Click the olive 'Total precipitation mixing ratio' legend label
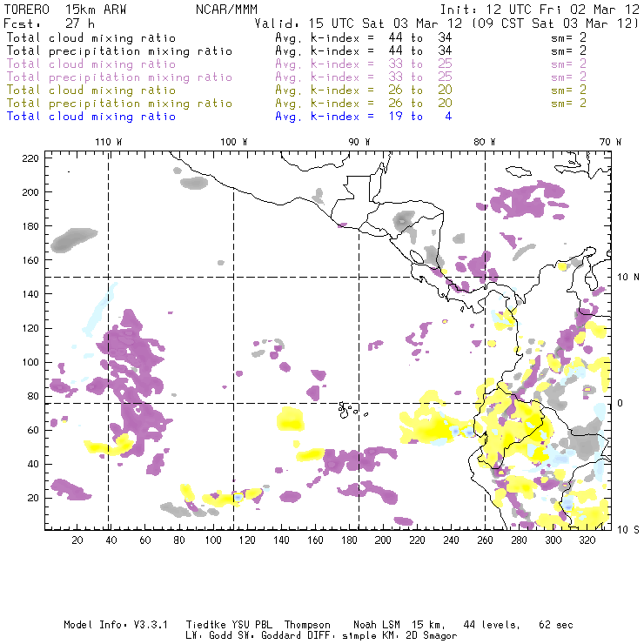The height and width of the screenshot is (644, 644). click(119, 104)
